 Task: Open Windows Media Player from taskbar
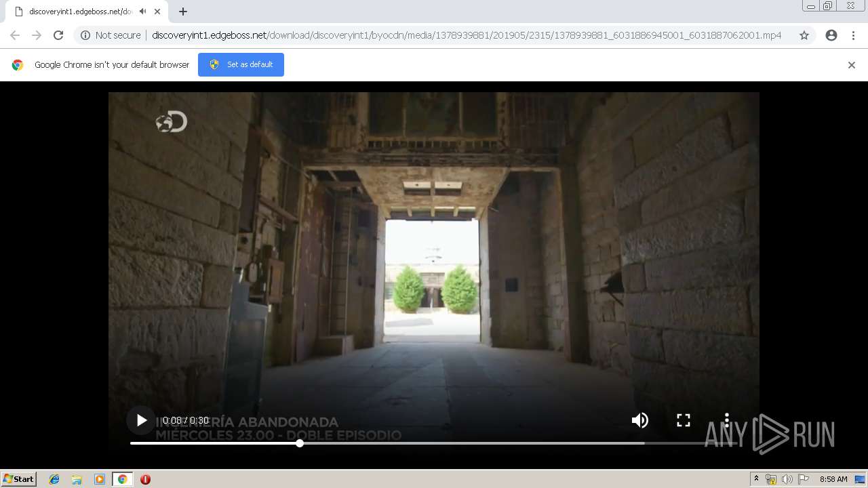coord(100,479)
